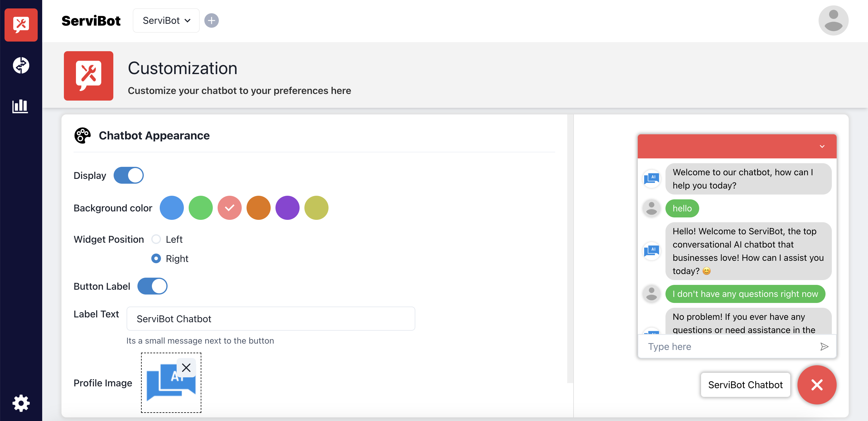Collapse the chat preview with chevron
This screenshot has height=421, width=868.
822,147
